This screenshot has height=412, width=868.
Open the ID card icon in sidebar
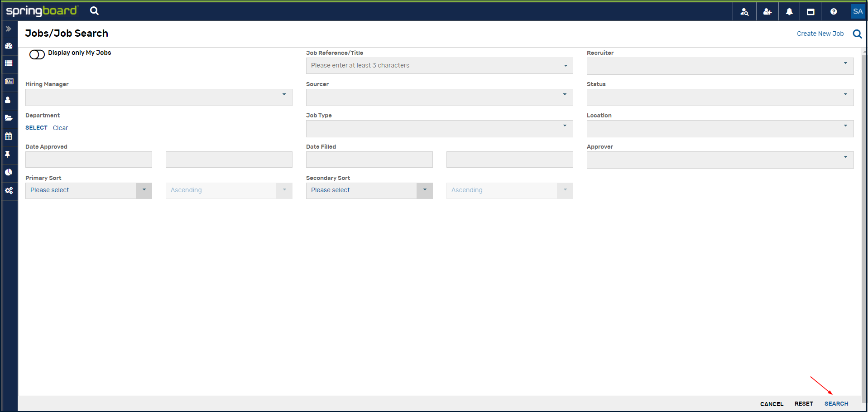9,82
